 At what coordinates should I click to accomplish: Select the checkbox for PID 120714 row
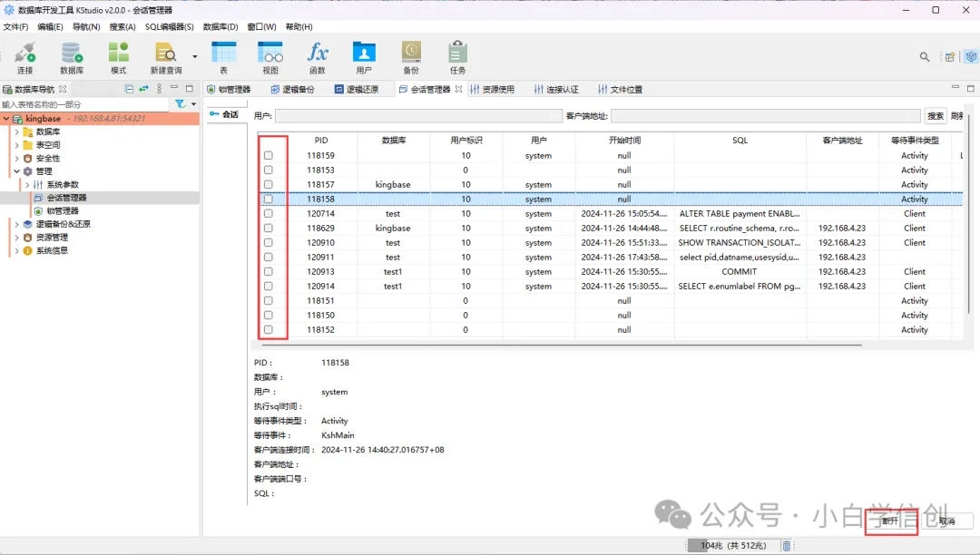(x=267, y=213)
